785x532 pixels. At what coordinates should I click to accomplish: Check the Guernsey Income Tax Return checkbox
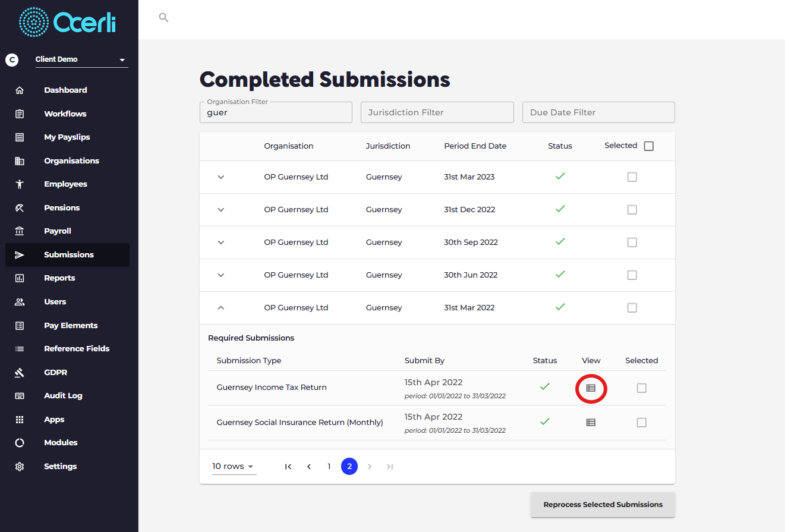(642, 388)
